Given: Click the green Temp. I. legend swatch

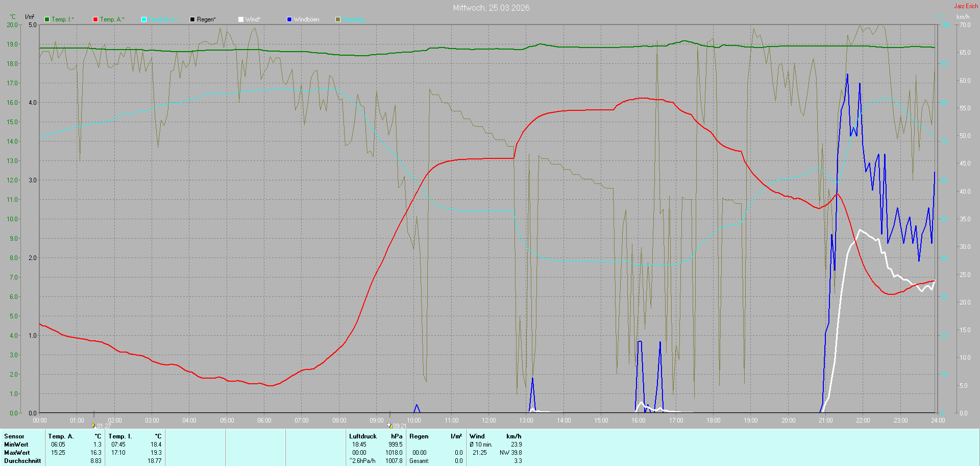Looking at the screenshot, I should (x=47, y=19).
